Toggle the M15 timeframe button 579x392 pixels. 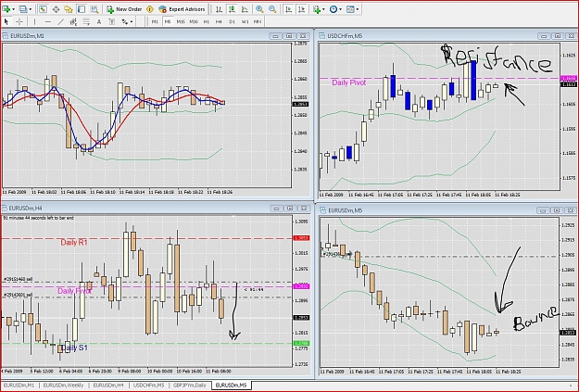(x=181, y=22)
